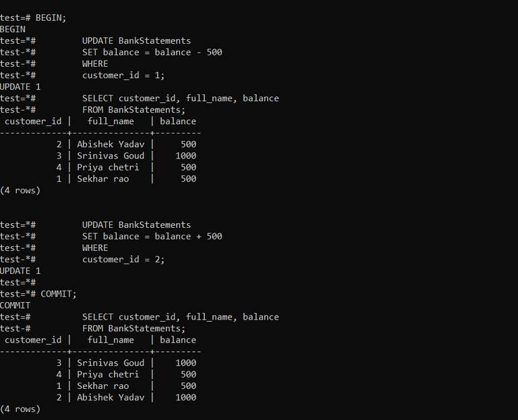Click the first UPDATE BankStatements statement
This screenshot has height=420, width=518.
[x=136, y=41]
